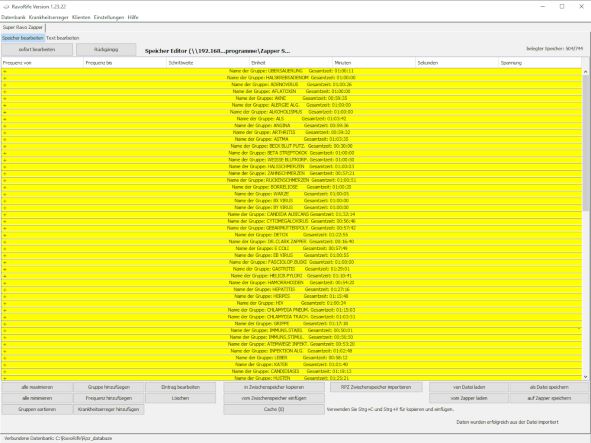Expand the ANGINA group row plus sign
Screen dimensions: 591x443
point(5,126)
